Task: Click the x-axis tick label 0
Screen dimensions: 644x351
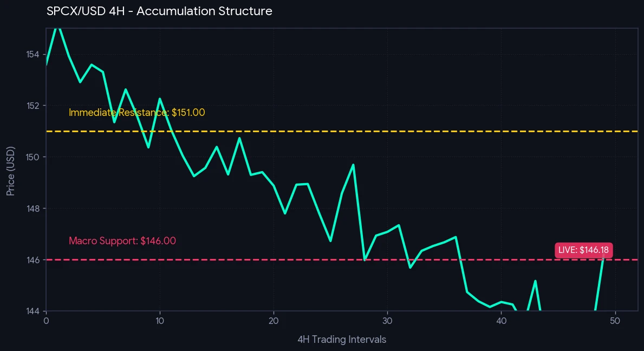Action: point(46,321)
